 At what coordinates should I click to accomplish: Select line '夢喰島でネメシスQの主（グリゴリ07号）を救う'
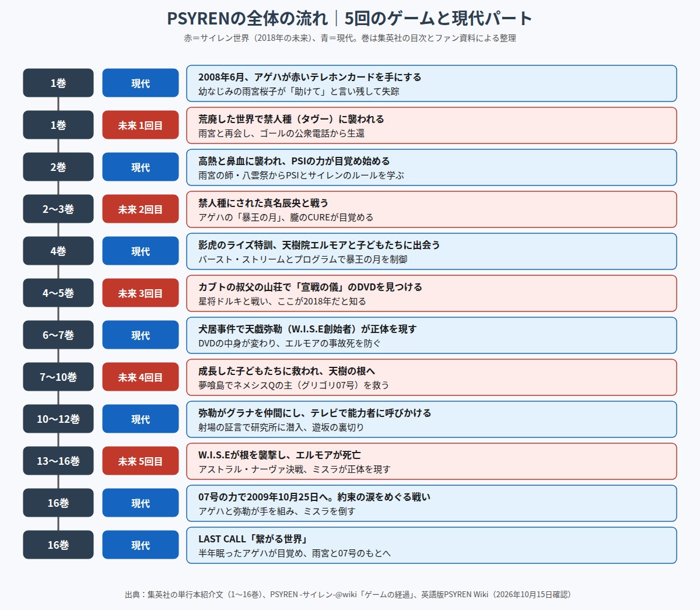pos(293,385)
